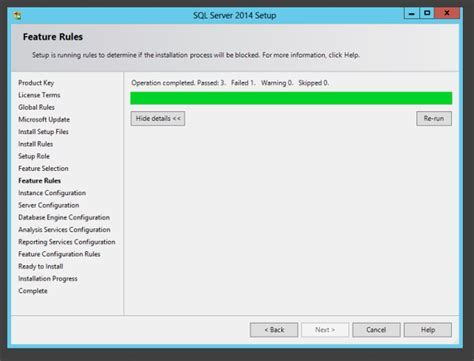Maximize the SQL Server 2014 Setup window
The image size is (474, 361).
tap(427, 13)
